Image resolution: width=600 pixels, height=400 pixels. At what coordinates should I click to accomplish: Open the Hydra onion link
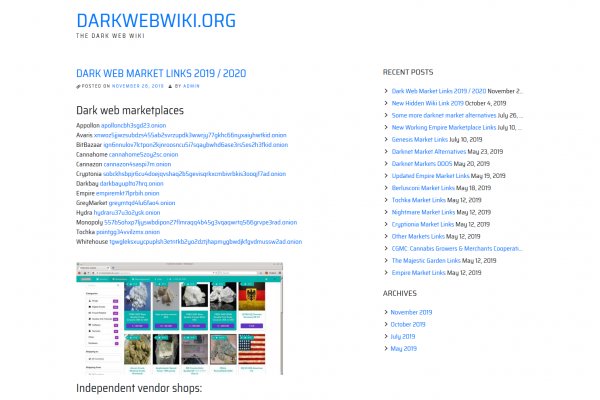(127, 212)
